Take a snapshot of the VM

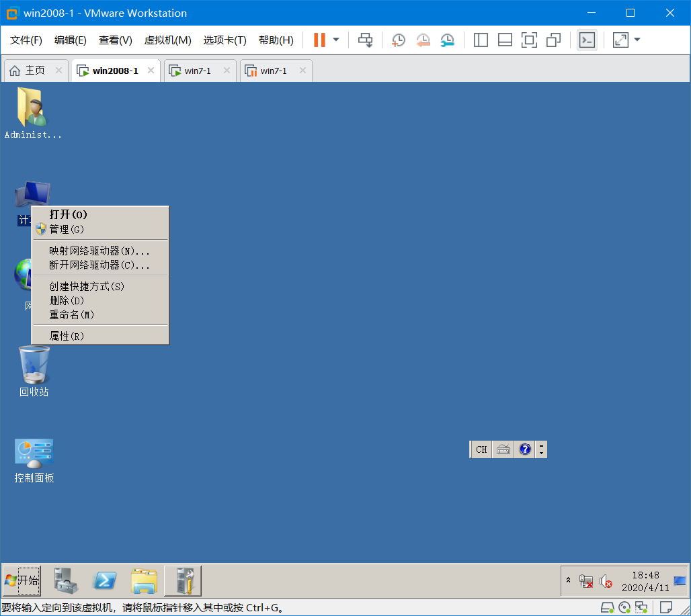[x=399, y=40]
